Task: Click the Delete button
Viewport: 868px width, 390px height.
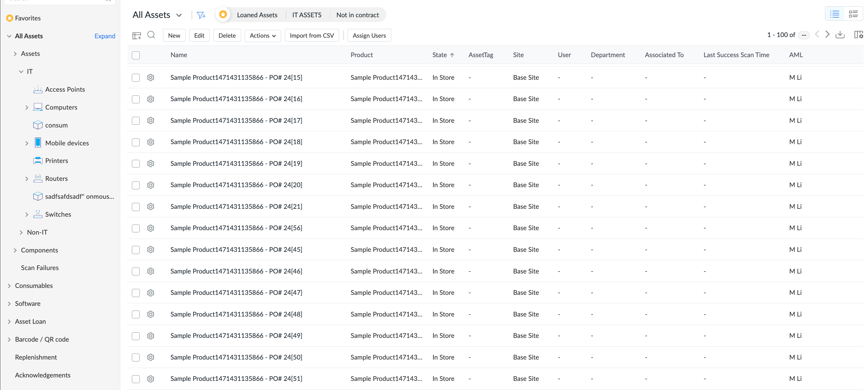Action: (x=227, y=35)
